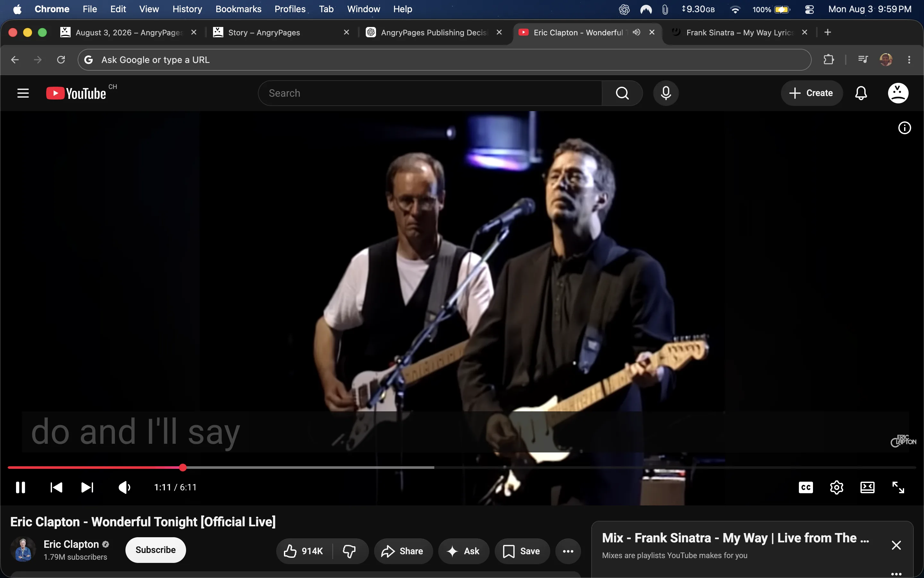Screen dimensions: 924x578
Task: Open the YouTube account avatar menu
Action: pyautogui.click(x=898, y=93)
